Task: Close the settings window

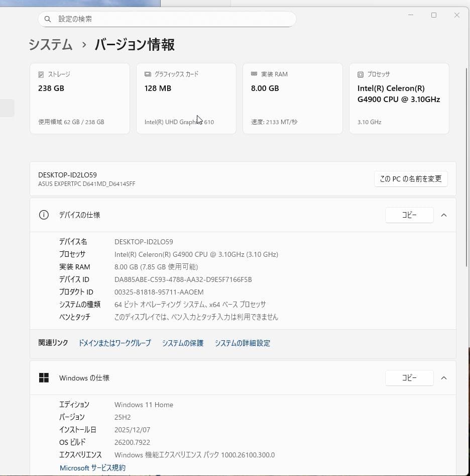Action: coord(457,15)
